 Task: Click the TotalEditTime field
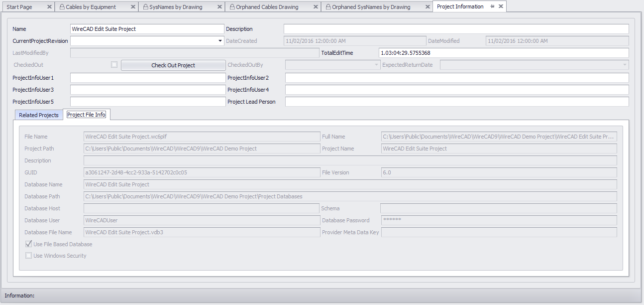click(x=504, y=53)
